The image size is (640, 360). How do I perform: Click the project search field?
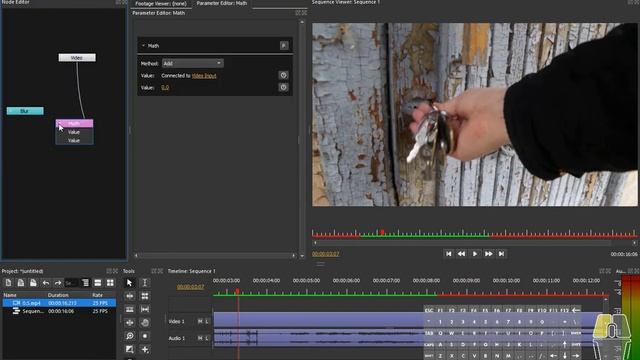tap(71, 283)
